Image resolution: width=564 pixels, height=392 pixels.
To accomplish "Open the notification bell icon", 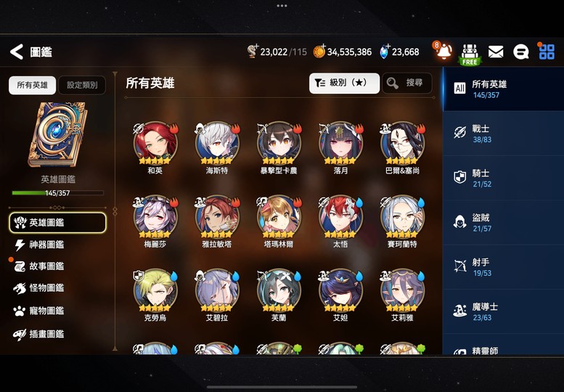I will 444,51.
